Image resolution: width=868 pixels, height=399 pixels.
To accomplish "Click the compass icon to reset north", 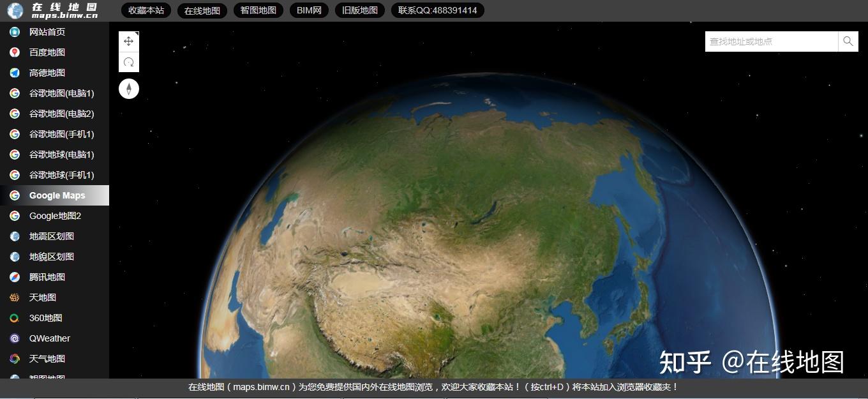I will pos(128,89).
